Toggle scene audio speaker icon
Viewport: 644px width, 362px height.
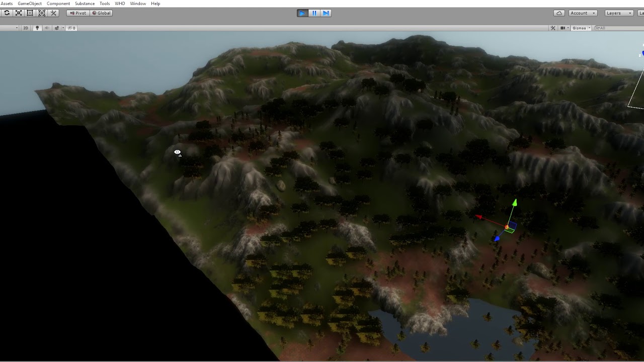pos(47,28)
